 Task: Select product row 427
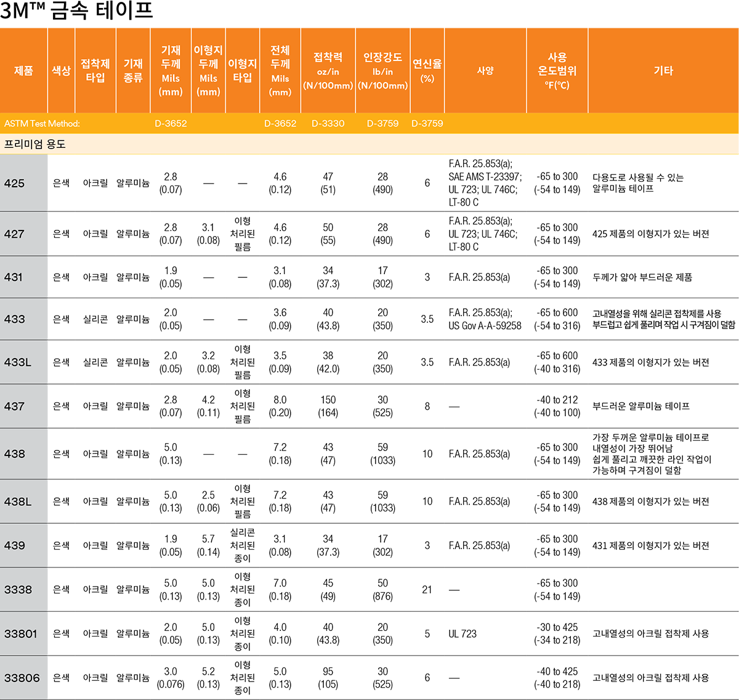click(x=15, y=234)
